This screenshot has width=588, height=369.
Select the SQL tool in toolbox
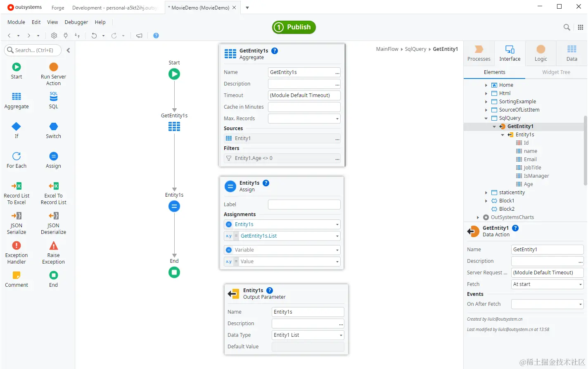pos(53,101)
